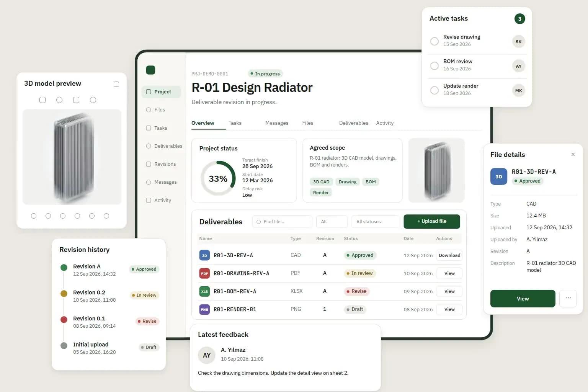Click the SK avatar on Revise drawing task
Screen dimensions: 588x392
[x=518, y=42]
